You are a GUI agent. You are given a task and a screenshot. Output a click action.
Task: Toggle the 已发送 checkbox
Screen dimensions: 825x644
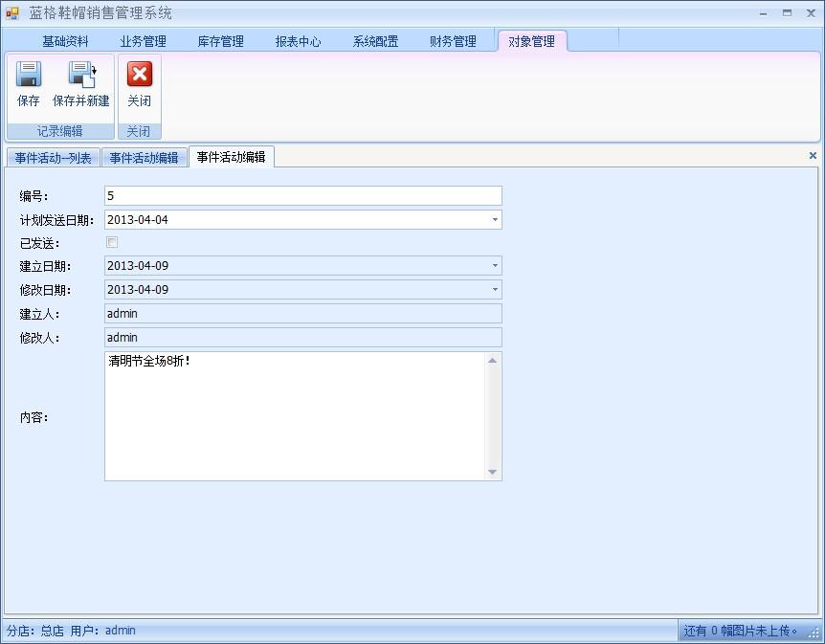point(112,242)
